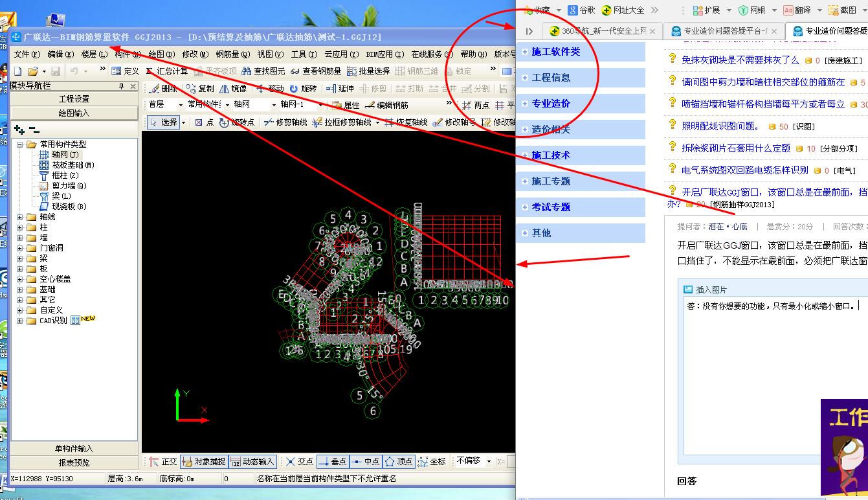Open 查找图元 find element tool

click(263, 71)
